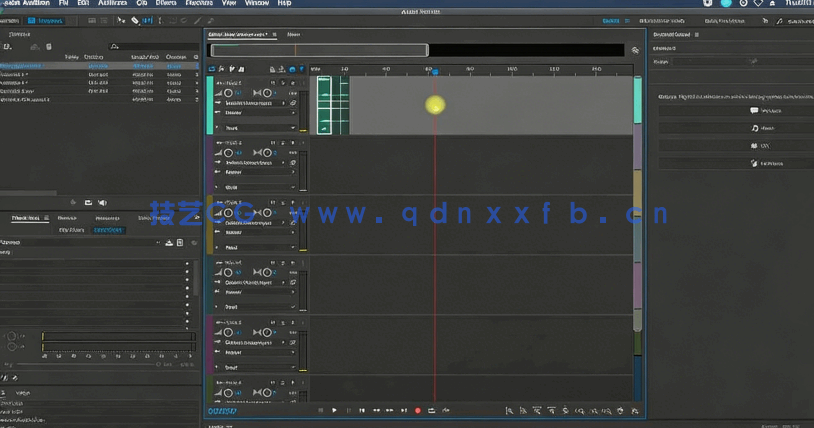Viewport: 814px width, 428px height.
Task: Select the Razor tool in top toolbar
Action: [x=135, y=20]
